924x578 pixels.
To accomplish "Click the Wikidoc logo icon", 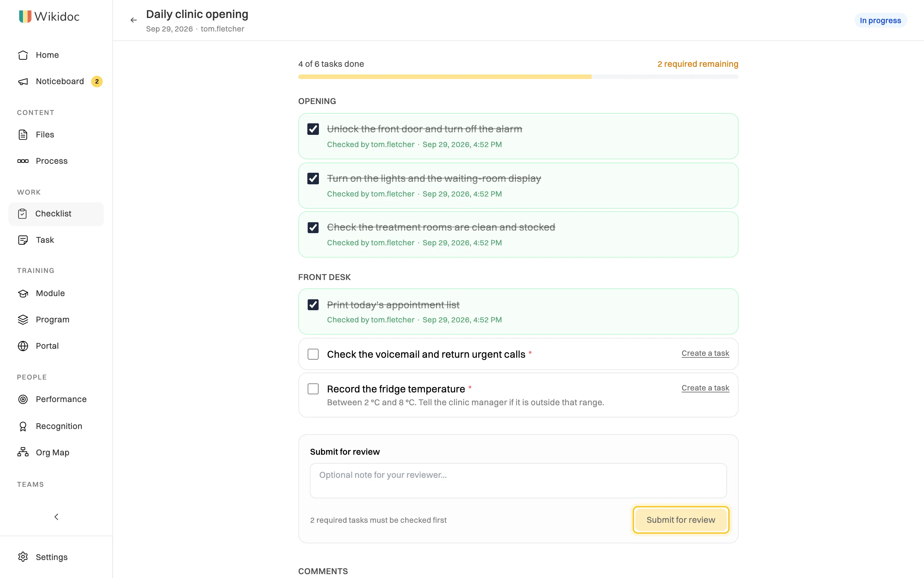I will point(25,16).
